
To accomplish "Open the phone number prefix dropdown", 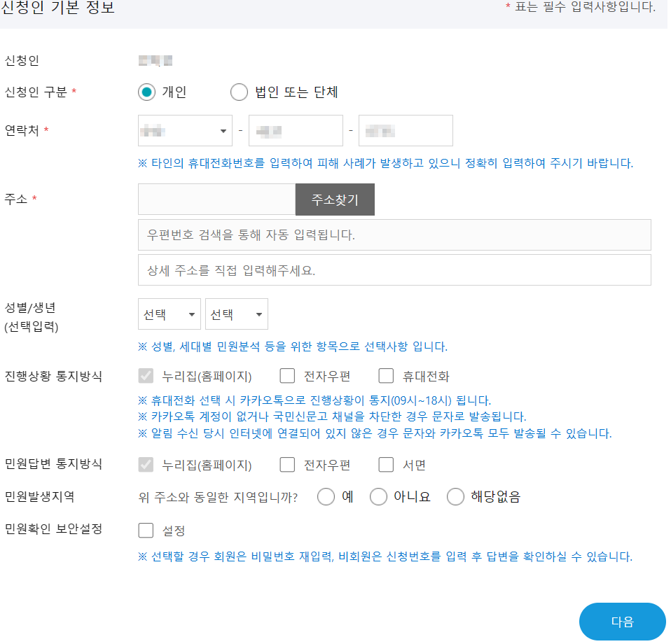I will [184, 130].
